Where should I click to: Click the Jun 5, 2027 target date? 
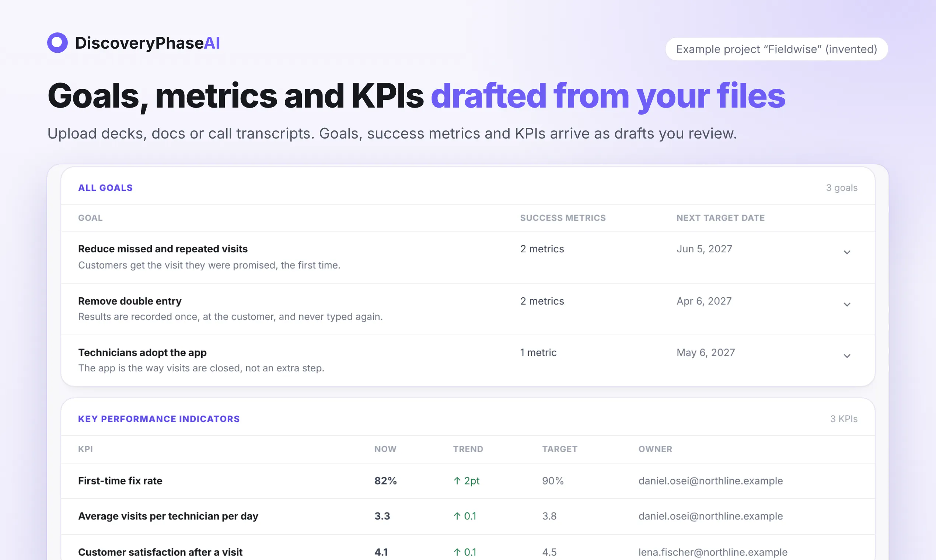[x=704, y=249]
